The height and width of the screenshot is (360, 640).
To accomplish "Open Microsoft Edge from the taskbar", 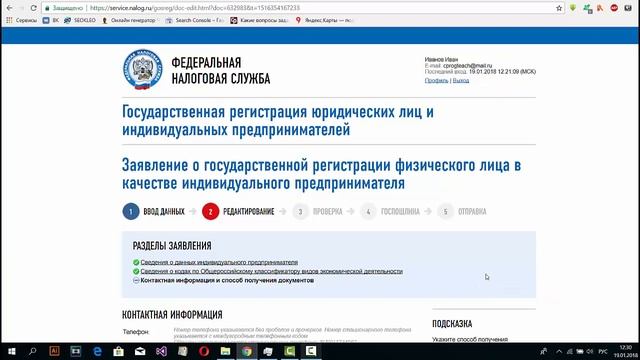I will click(x=97, y=351).
